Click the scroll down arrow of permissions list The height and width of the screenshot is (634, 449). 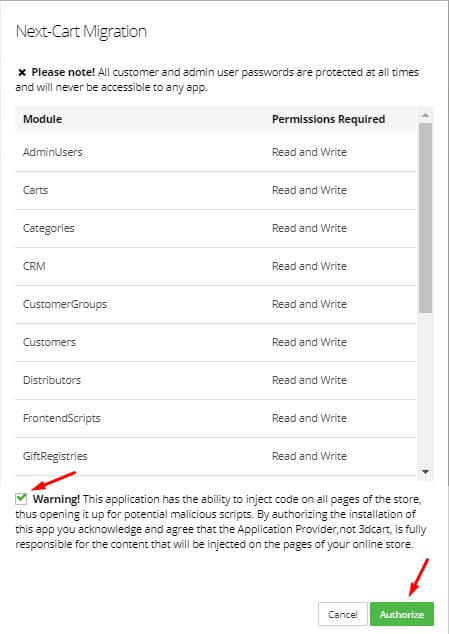tap(425, 472)
